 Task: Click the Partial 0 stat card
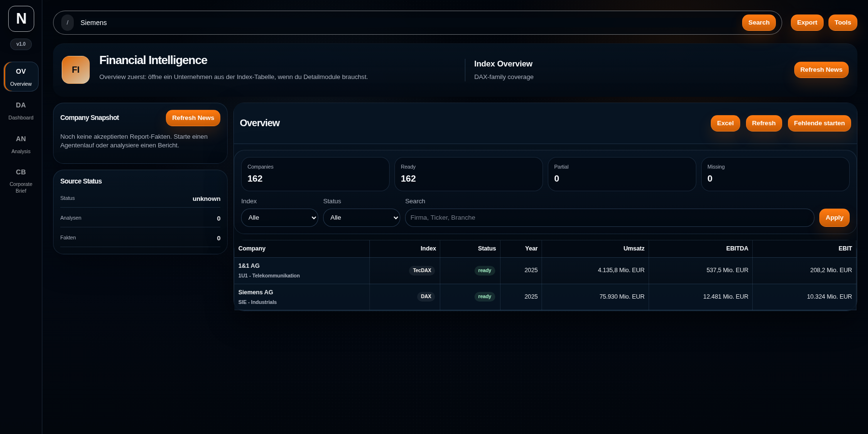pos(622,174)
